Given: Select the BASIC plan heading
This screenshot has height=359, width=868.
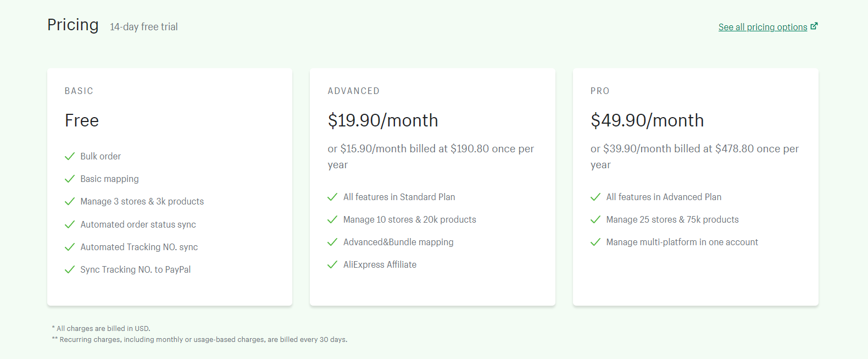Looking at the screenshot, I should tap(79, 91).
